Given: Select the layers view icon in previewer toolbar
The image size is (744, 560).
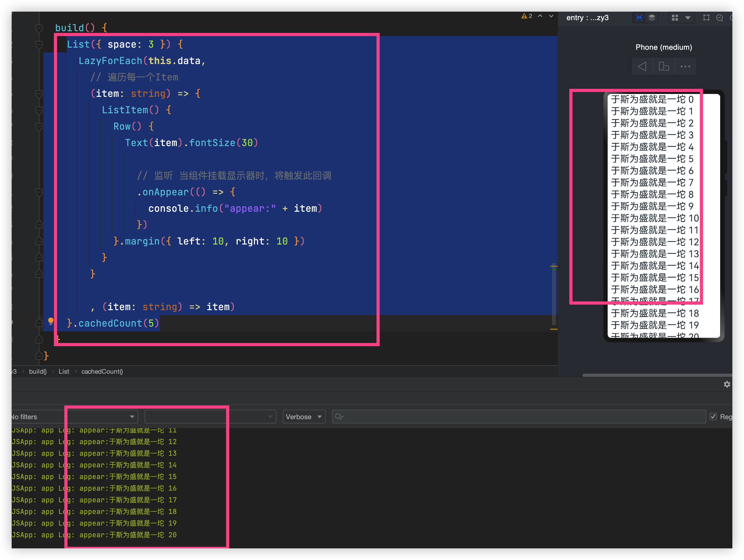Looking at the screenshot, I should pos(652,17).
